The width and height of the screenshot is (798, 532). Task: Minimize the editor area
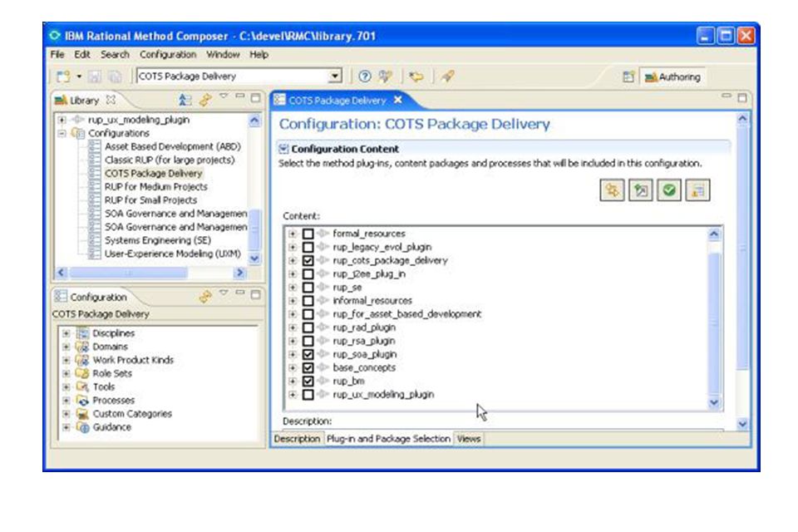point(727,96)
